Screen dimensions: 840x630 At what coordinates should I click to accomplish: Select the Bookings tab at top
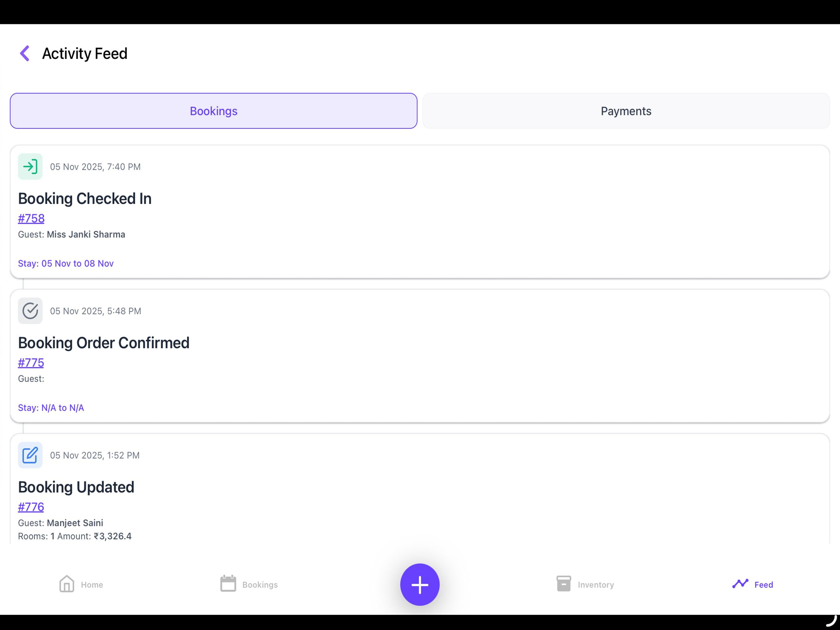pyautogui.click(x=213, y=111)
